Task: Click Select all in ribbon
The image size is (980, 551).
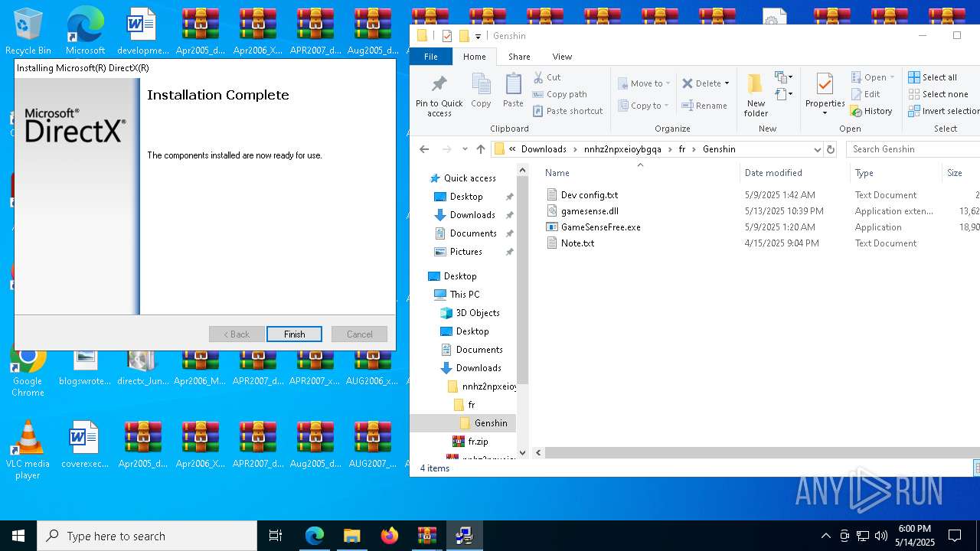Action: pos(933,77)
